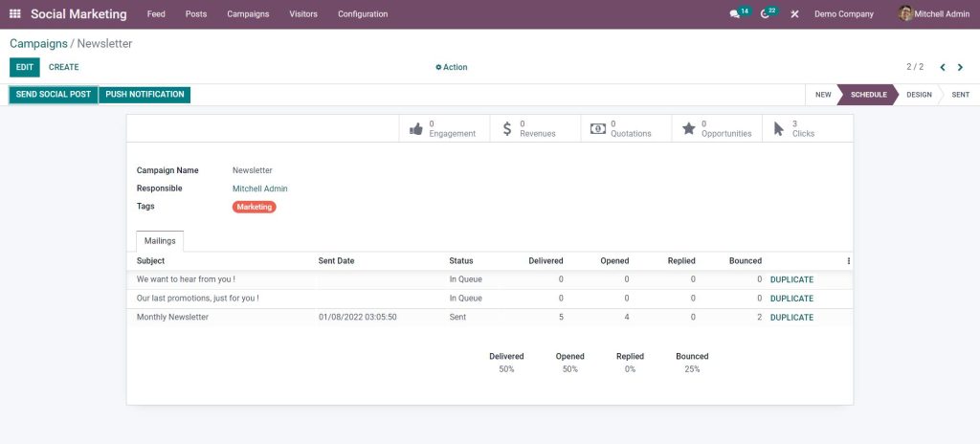
Task: Click the Clicks stat label
Action: 803,134
